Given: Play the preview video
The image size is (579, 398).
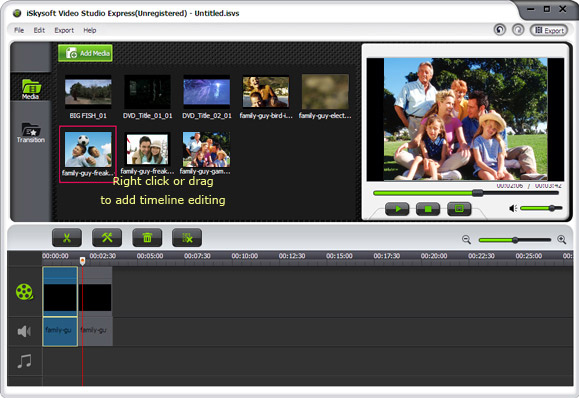Looking at the screenshot, I should pyautogui.click(x=397, y=209).
